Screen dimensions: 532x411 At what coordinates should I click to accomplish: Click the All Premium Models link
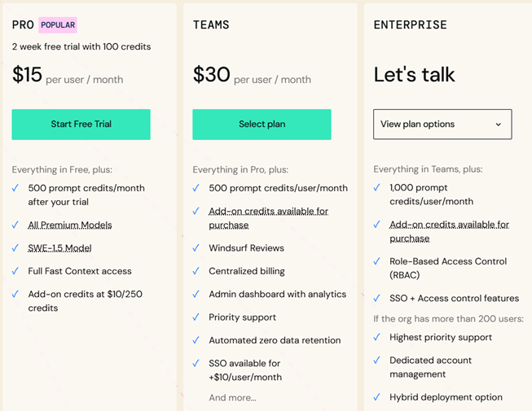pos(70,225)
